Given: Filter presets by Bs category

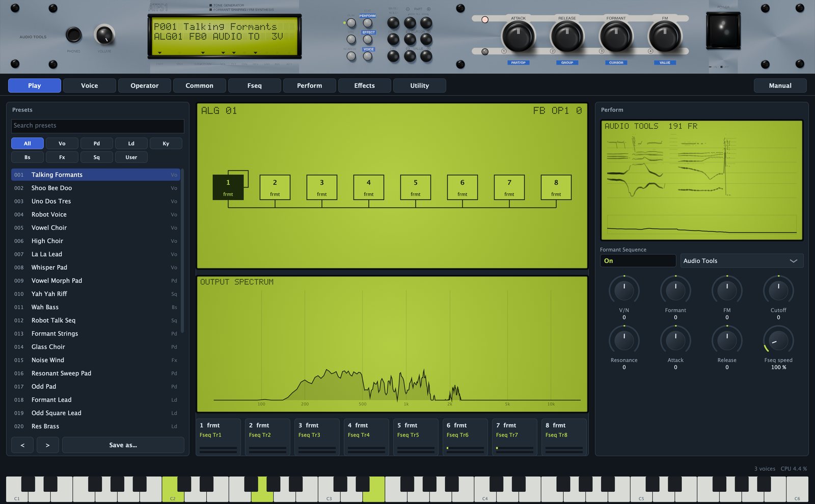Looking at the screenshot, I should tap(28, 157).
